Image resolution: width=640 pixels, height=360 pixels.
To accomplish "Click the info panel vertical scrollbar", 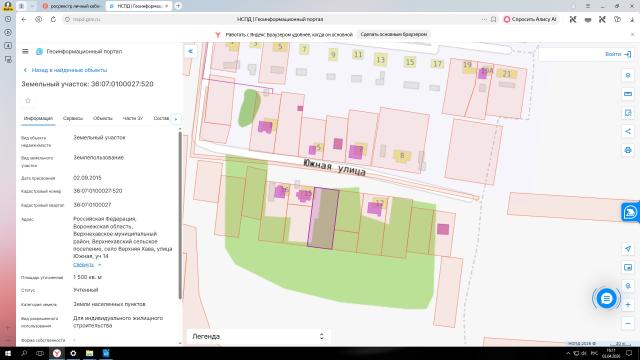I will pos(180,216).
